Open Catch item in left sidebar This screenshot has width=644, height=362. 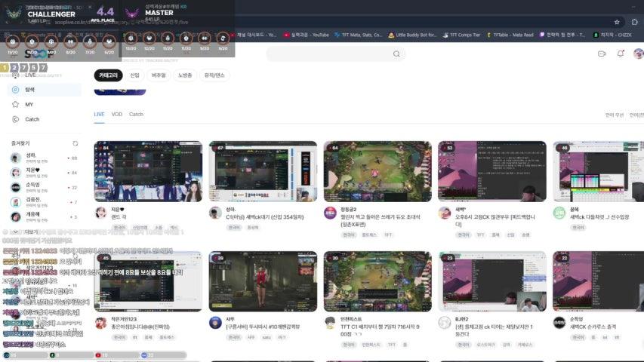point(32,119)
